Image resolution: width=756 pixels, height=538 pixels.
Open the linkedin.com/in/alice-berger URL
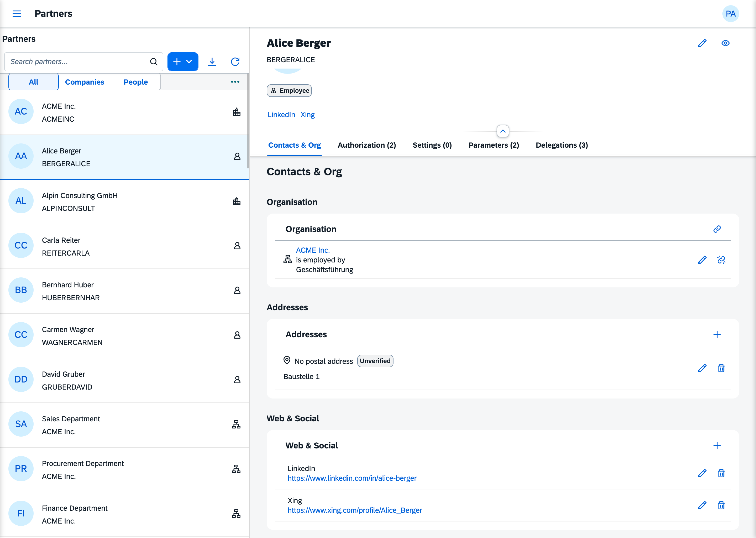(x=352, y=478)
